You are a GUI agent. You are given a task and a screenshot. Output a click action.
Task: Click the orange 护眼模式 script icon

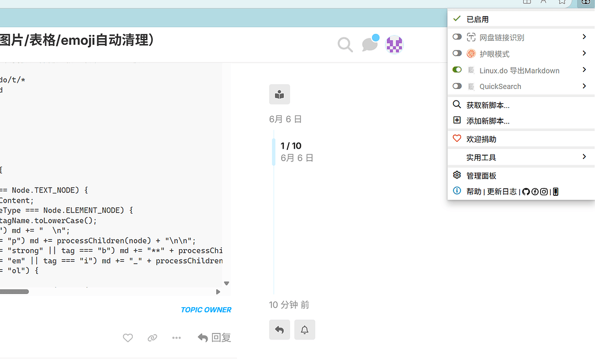(x=471, y=53)
